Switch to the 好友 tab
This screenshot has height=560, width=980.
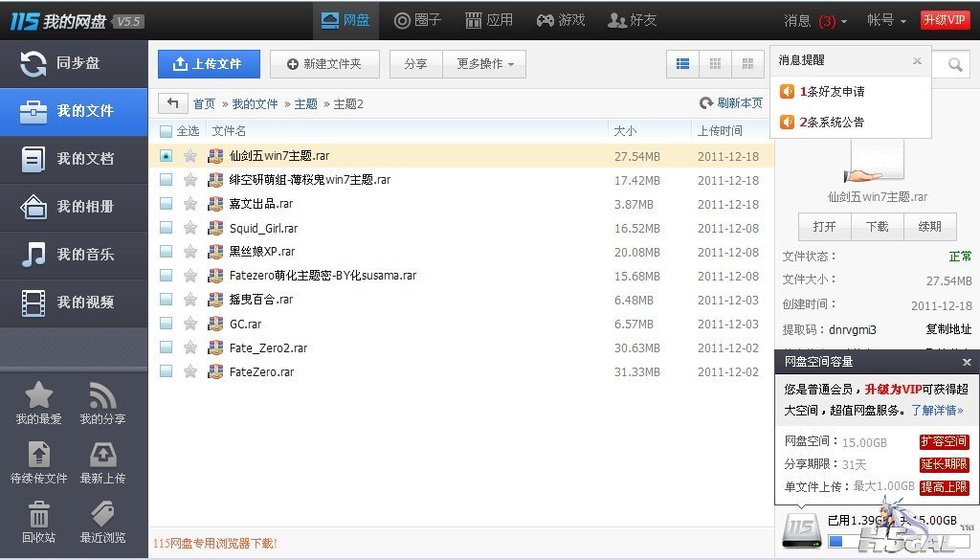[632, 20]
